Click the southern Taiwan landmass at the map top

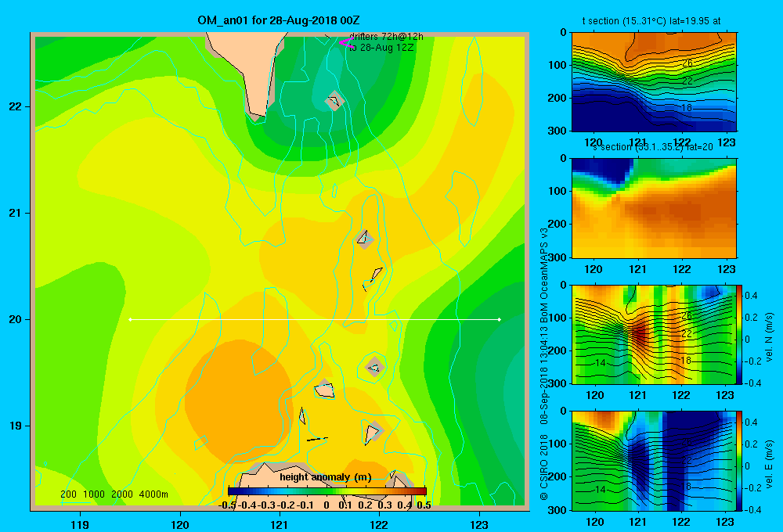[x=250, y=70]
